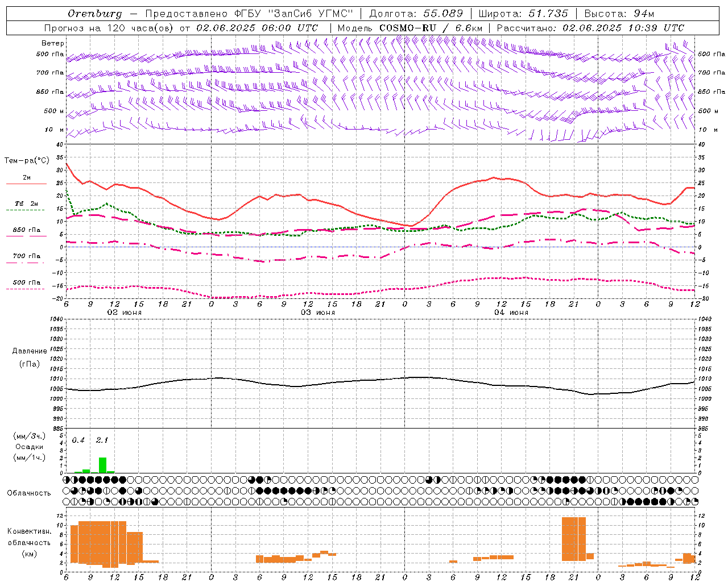Click the '03 июня' date label
Image resolution: width=728 pixels, height=582 pixels.
pyautogui.click(x=318, y=313)
